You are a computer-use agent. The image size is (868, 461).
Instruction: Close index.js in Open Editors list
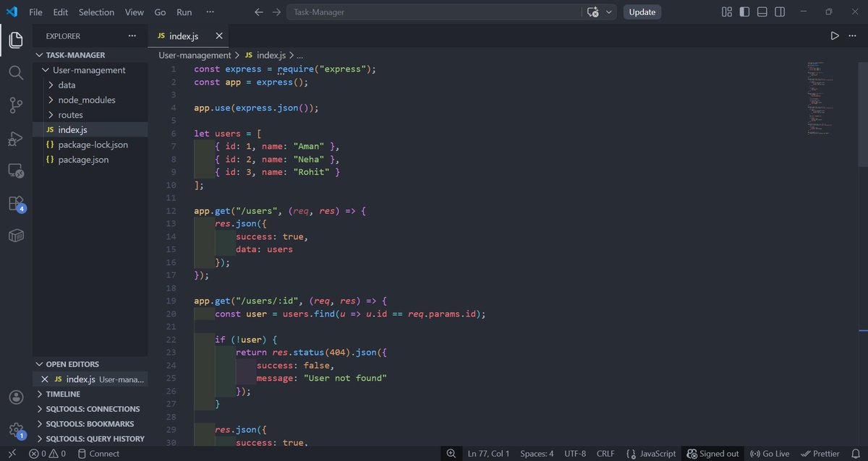coord(45,379)
